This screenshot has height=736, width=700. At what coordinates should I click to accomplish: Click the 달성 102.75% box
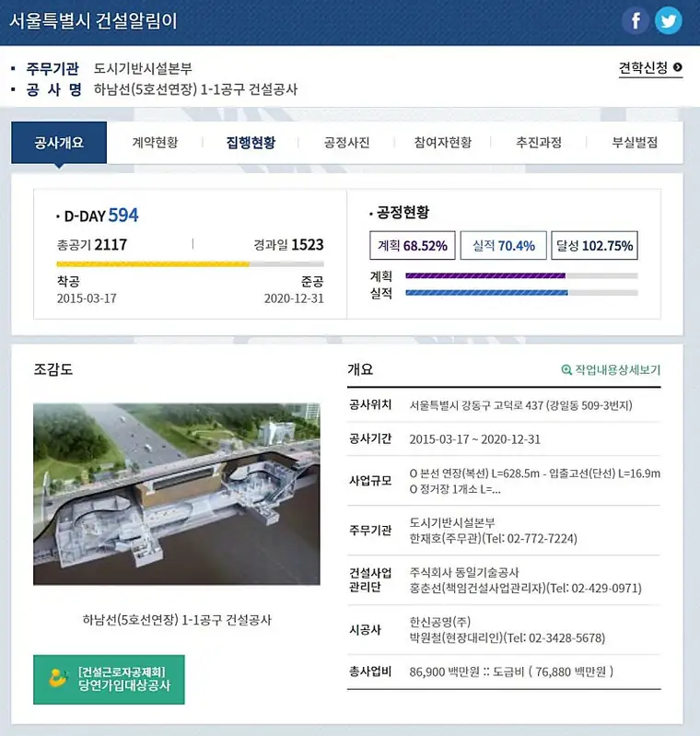[x=594, y=246]
